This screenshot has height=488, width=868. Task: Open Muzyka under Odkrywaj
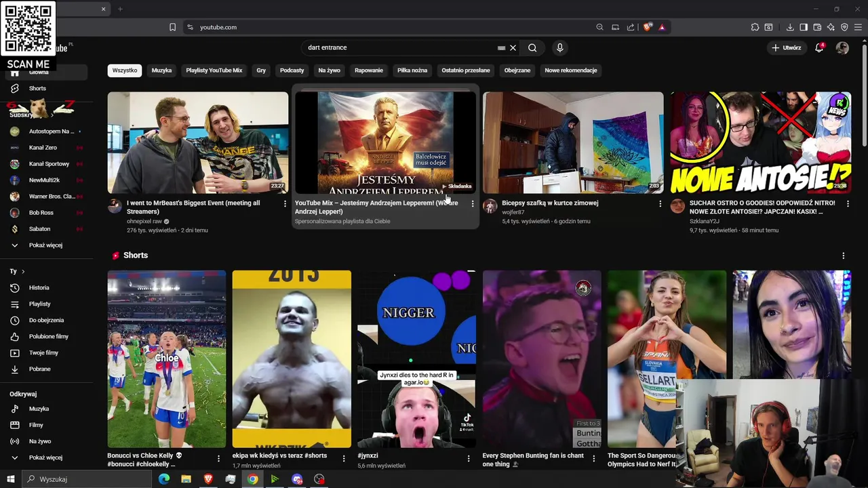(x=39, y=409)
